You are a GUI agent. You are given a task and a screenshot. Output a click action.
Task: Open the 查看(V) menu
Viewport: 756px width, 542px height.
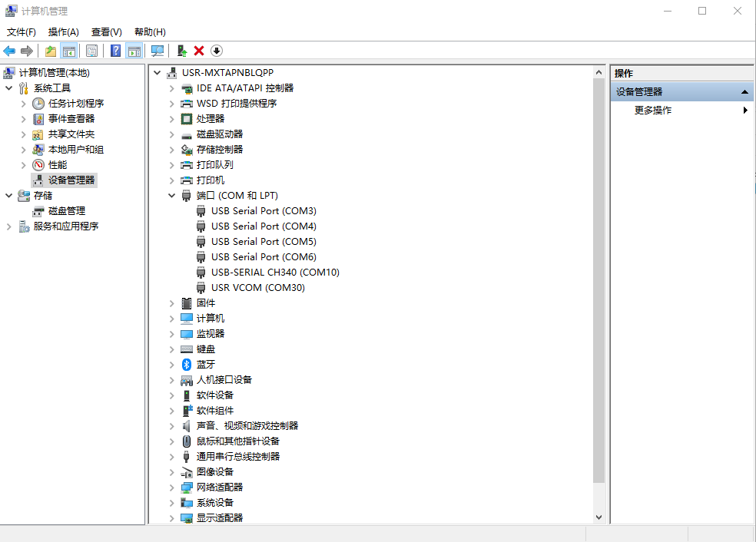107,31
